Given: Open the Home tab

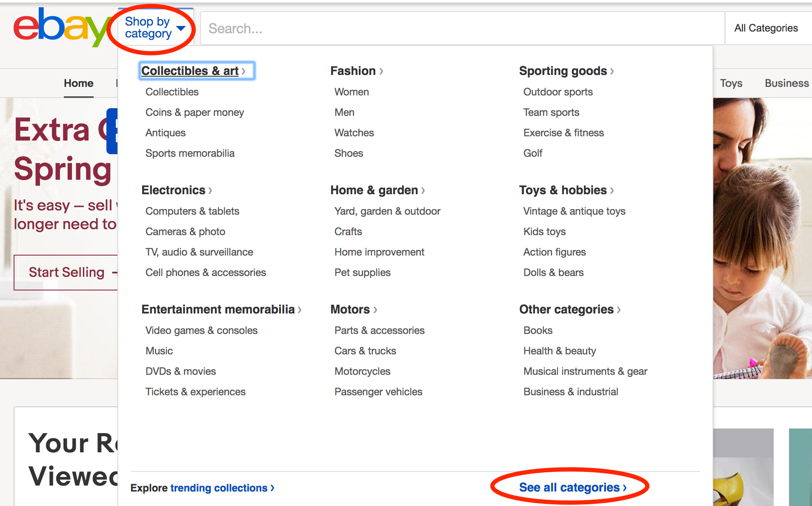Looking at the screenshot, I should (x=79, y=83).
